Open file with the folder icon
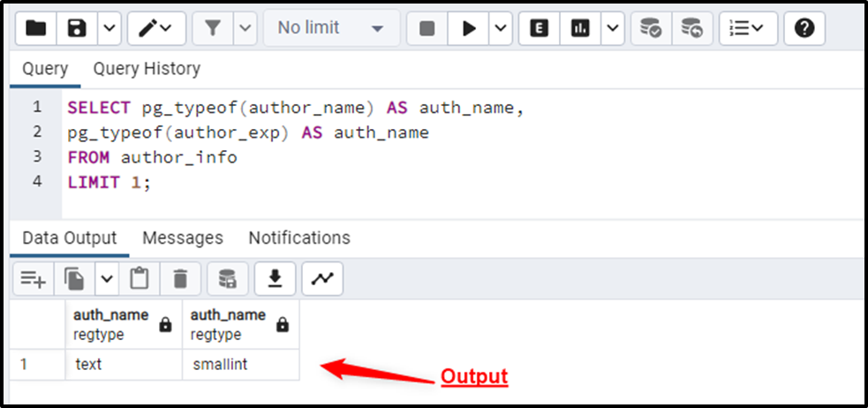The height and width of the screenshot is (408, 868). (x=36, y=28)
